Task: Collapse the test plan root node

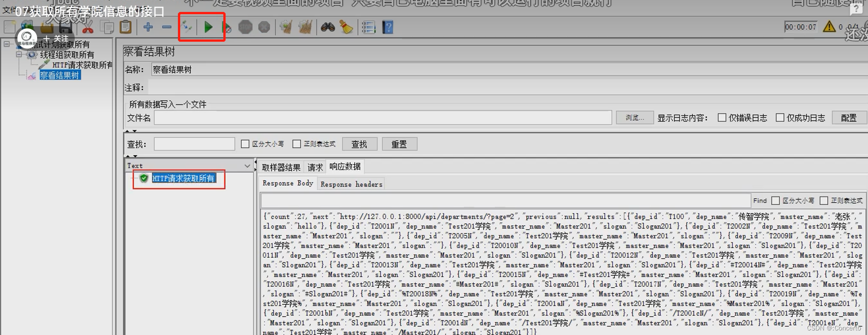Action: 6,44
